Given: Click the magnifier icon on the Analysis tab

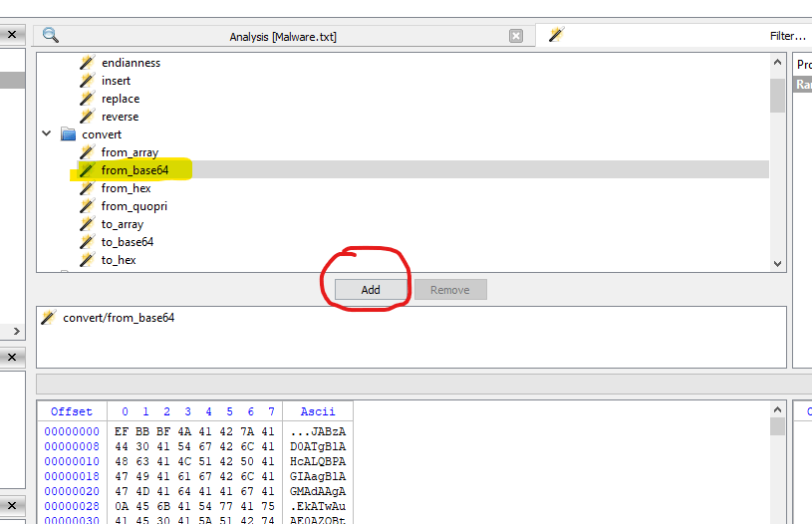Looking at the screenshot, I should pyautogui.click(x=50, y=36).
